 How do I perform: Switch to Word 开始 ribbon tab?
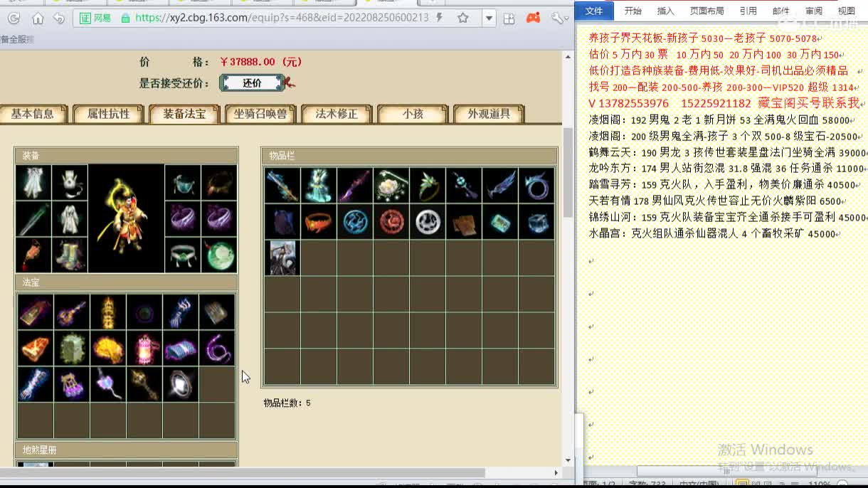coord(633,11)
